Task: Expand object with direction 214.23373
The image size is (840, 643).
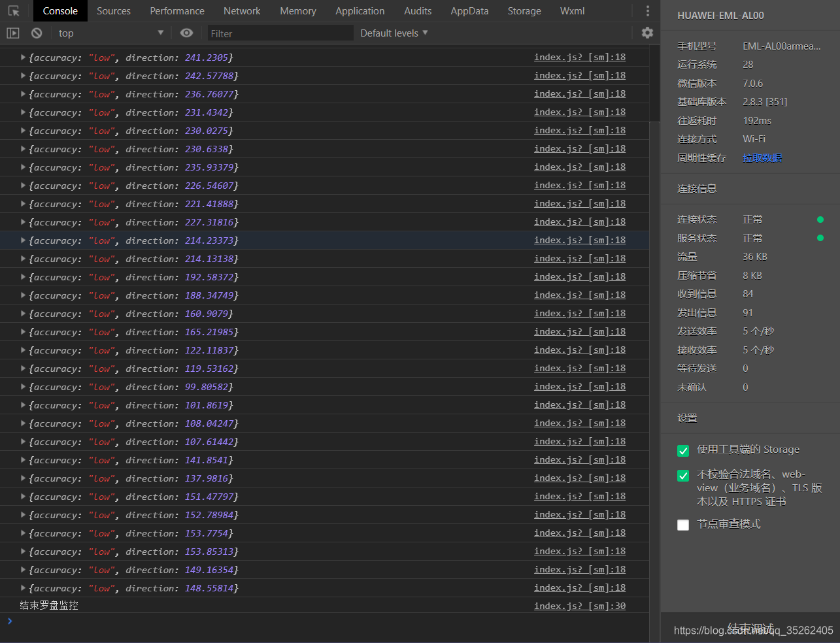Action: [23, 240]
